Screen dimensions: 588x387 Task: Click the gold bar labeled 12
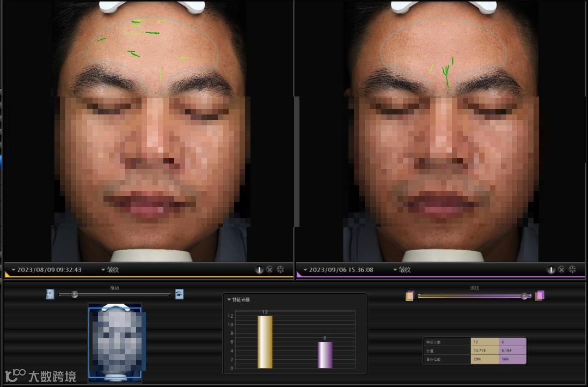(x=265, y=342)
